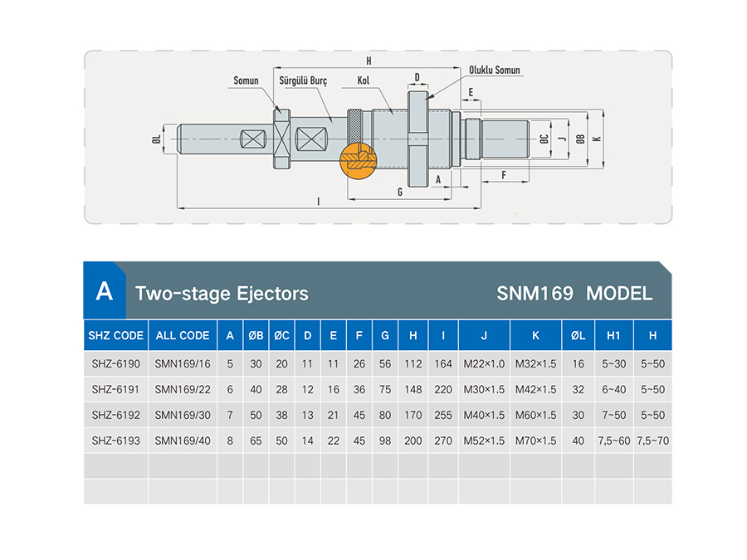This screenshot has height=560, width=747.
Task: Click the "200" value in the SHZ-6193 row
Action: [x=413, y=441]
